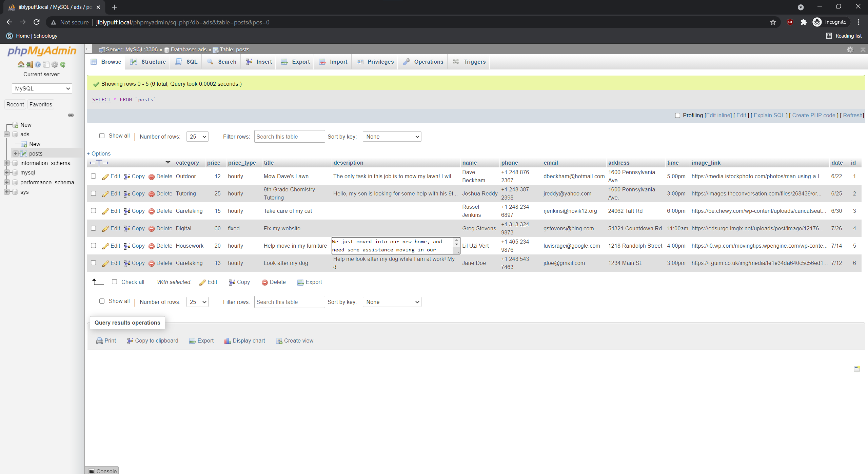Click the phpMyAdmin home icon
Image resolution: width=868 pixels, height=474 pixels.
pyautogui.click(x=21, y=64)
